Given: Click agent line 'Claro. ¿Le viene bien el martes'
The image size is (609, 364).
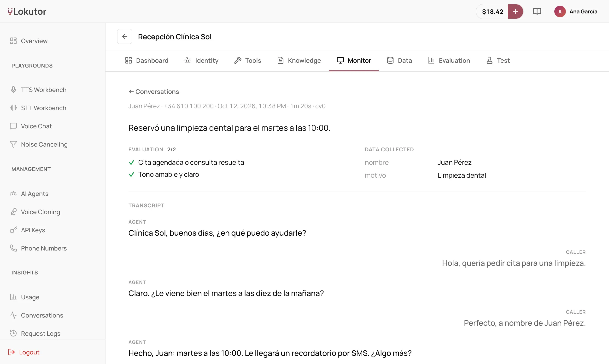Looking at the screenshot, I should (x=226, y=293).
